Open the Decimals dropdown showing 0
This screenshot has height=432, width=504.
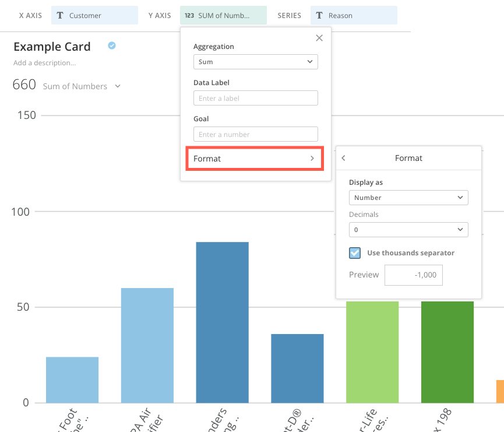(x=408, y=229)
